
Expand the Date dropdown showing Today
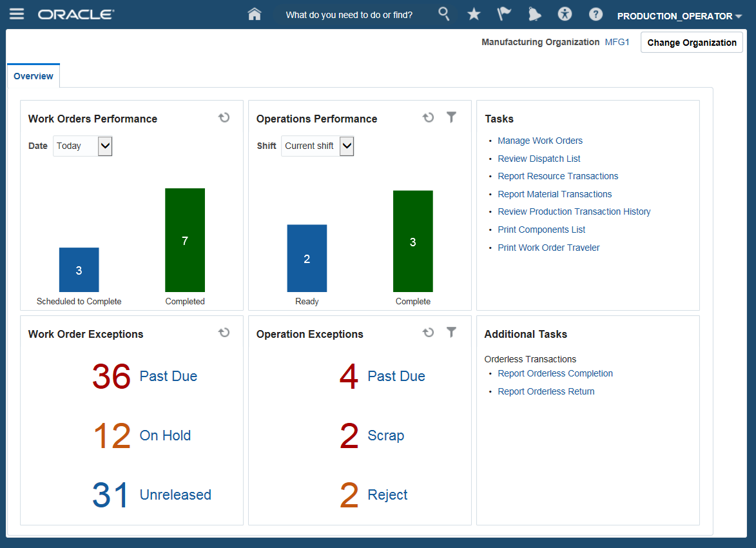(105, 146)
